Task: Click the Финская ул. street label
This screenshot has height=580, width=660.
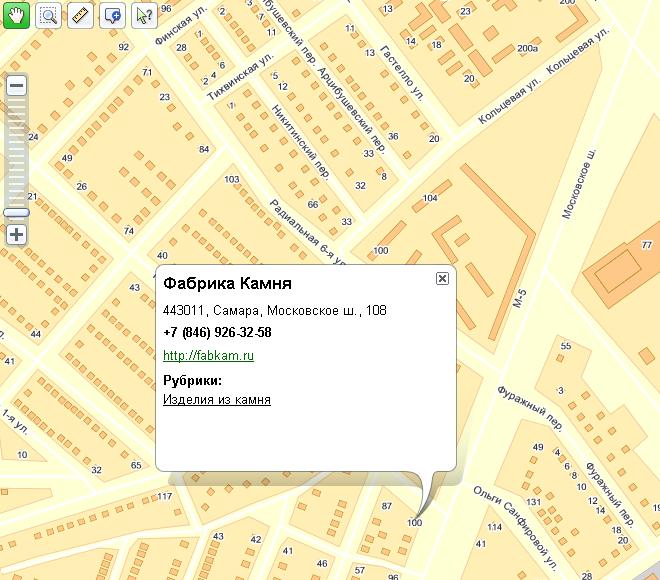Action: tap(179, 25)
